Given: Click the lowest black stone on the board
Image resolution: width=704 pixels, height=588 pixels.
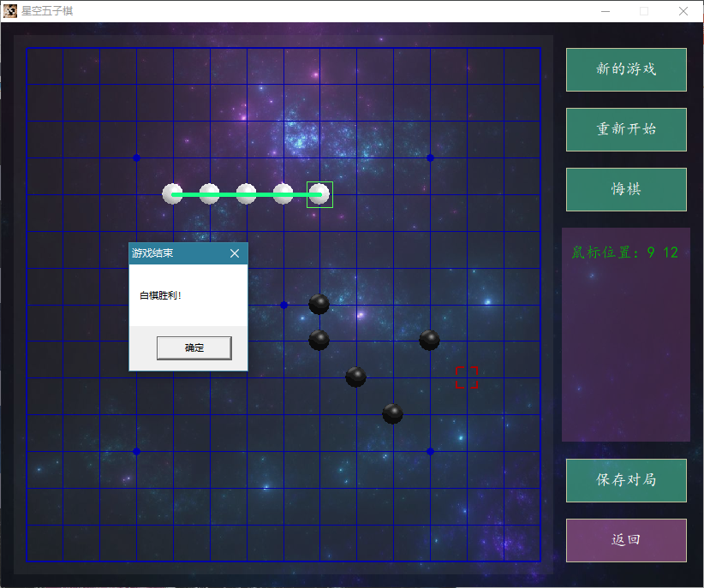Looking at the screenshot, I should tap(392, 414).
